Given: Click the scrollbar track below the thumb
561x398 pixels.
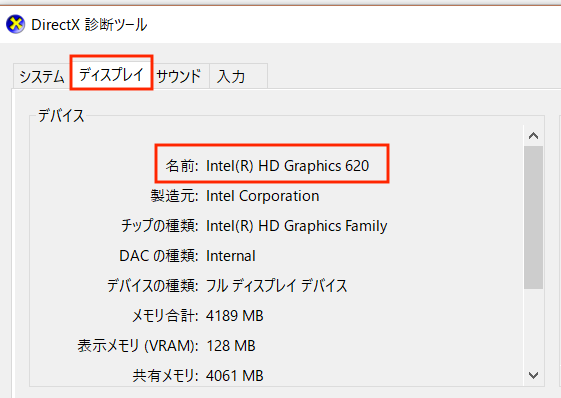Looking at the screenshot, I should click(x=533, y=326).
